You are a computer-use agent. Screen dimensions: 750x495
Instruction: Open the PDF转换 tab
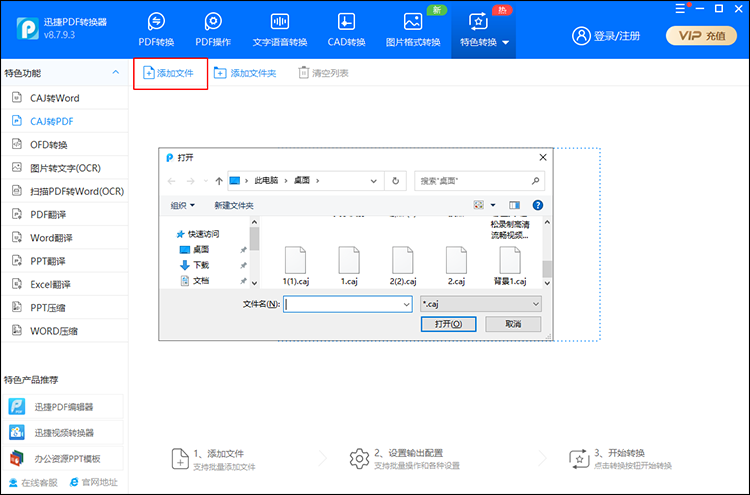click(156, 30)
